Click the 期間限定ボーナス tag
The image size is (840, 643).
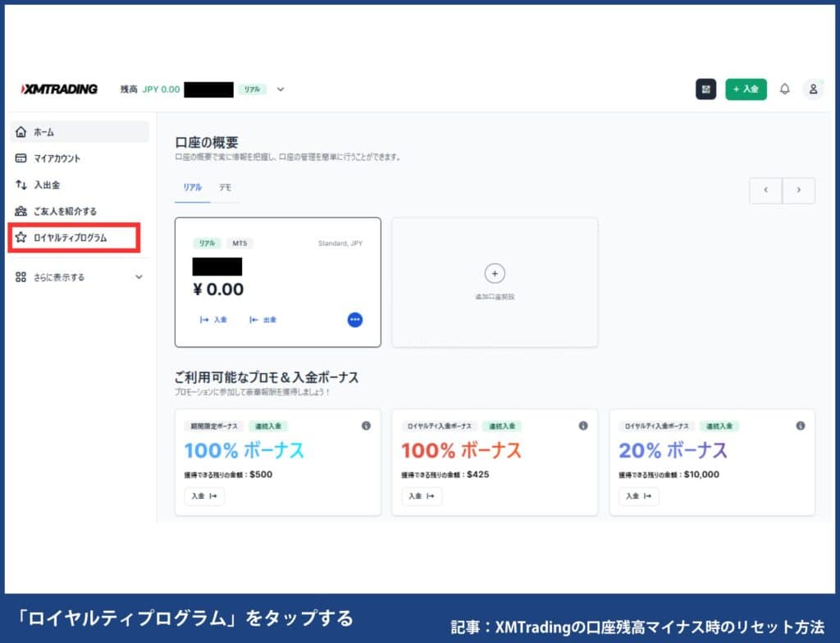(214, 426)
